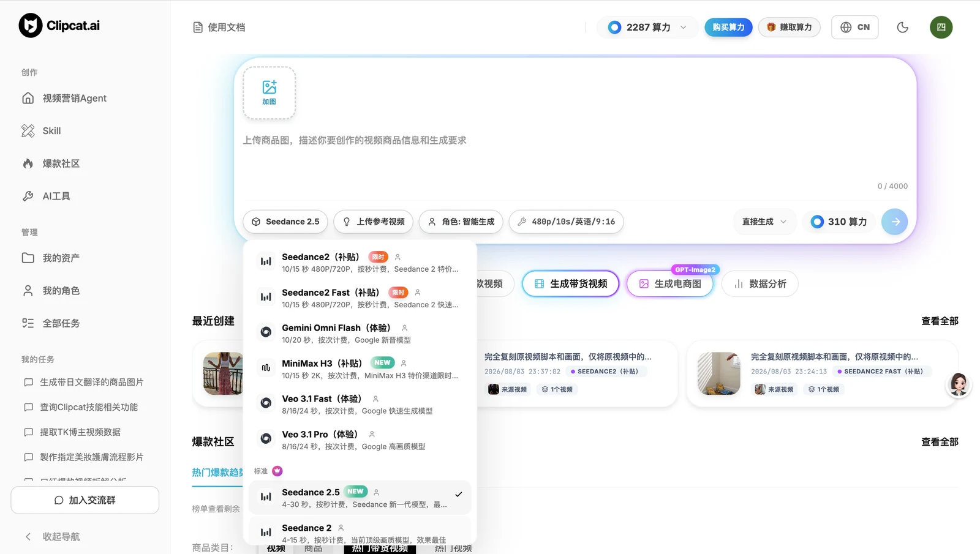Viewport: 980px width, 554px height.
Task: Open the green user avatar menu
Action: point(941,28)
